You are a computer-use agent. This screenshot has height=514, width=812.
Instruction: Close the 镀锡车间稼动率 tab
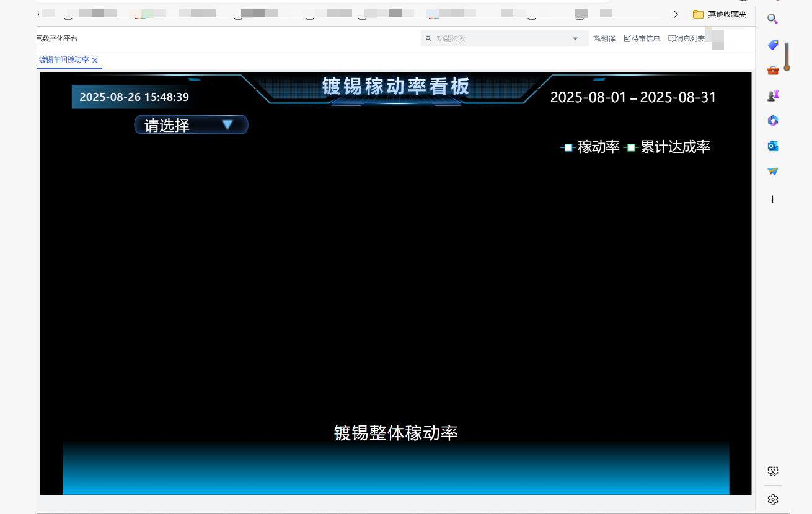(x=95, y=61)
